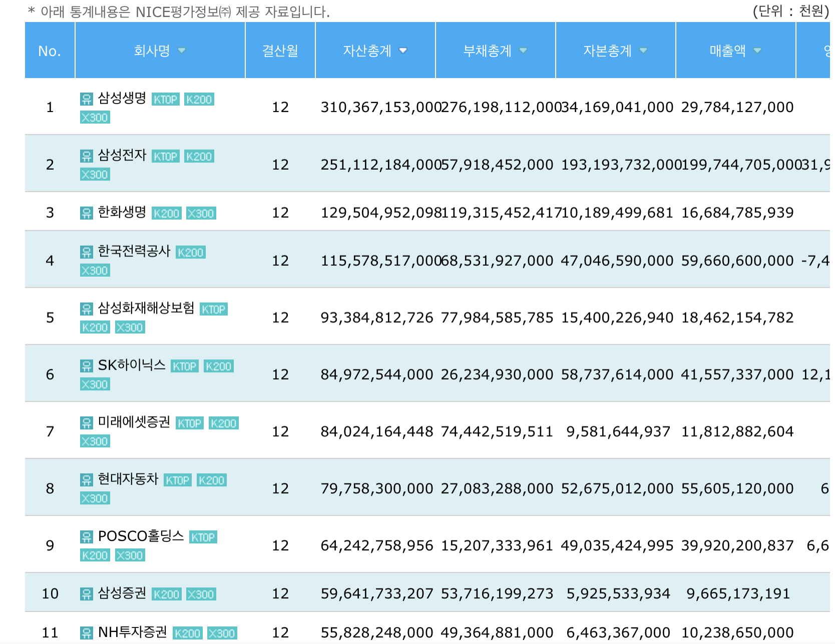
Task: Click the K200 badge next to 삼성전자
Action: [x=199, y=157]
